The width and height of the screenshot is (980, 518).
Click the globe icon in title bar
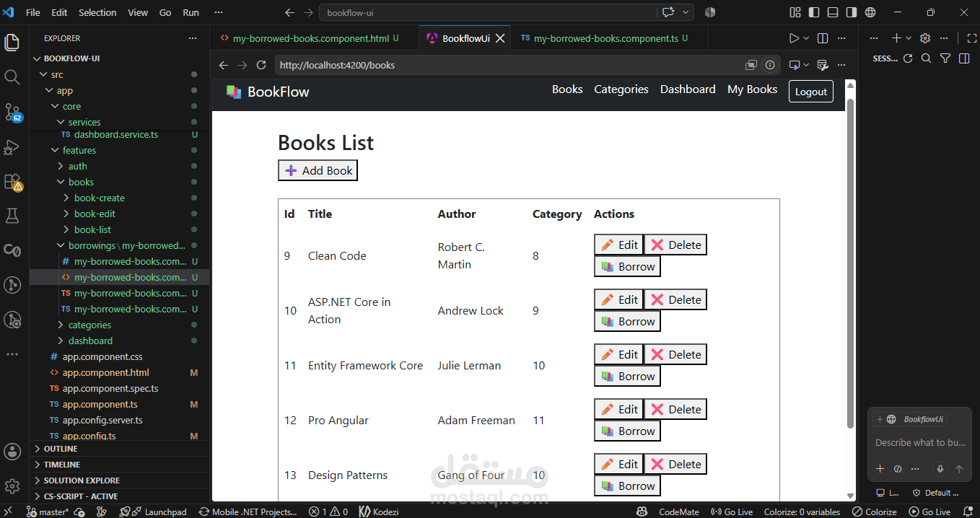(x=870, y=12)
